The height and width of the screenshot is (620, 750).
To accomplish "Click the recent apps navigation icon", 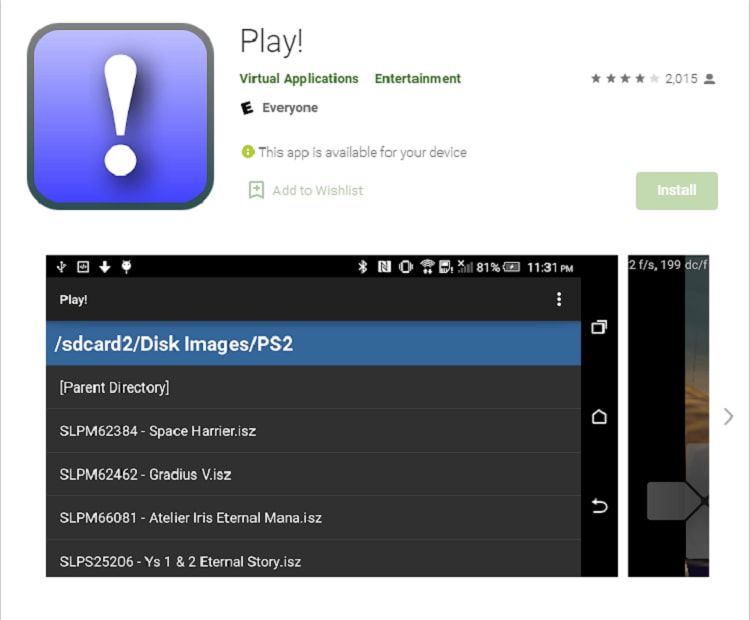I will (599, 327).
